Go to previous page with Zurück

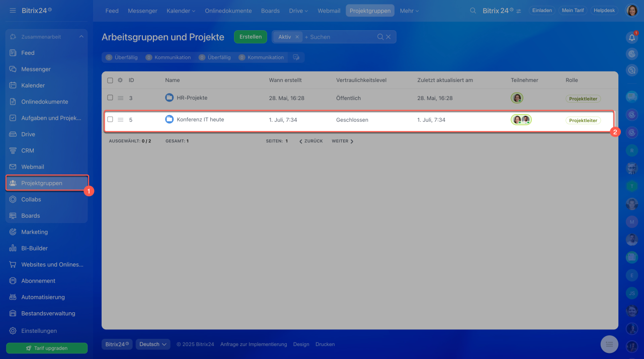pyautogui.click(x=311, y=141)
